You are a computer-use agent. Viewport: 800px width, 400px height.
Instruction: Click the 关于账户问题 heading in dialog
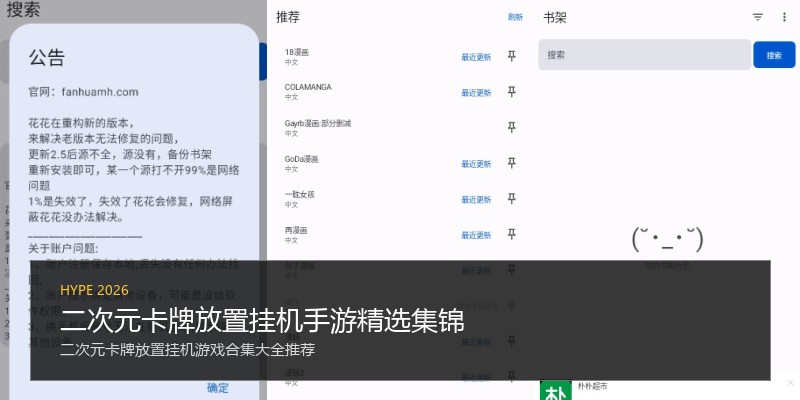63,248
